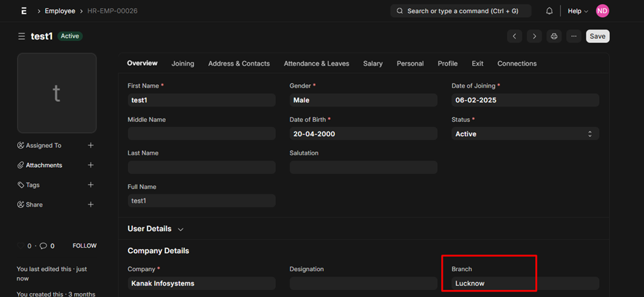This screenshot has height=297, width=644.
Task: Edit the First Name field
Action: click(201, 100)
